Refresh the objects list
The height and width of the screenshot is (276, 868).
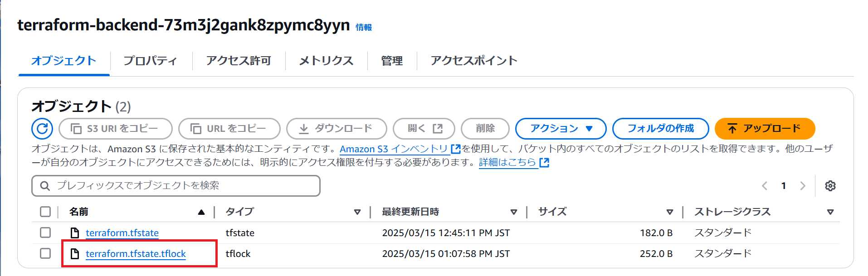42,129
